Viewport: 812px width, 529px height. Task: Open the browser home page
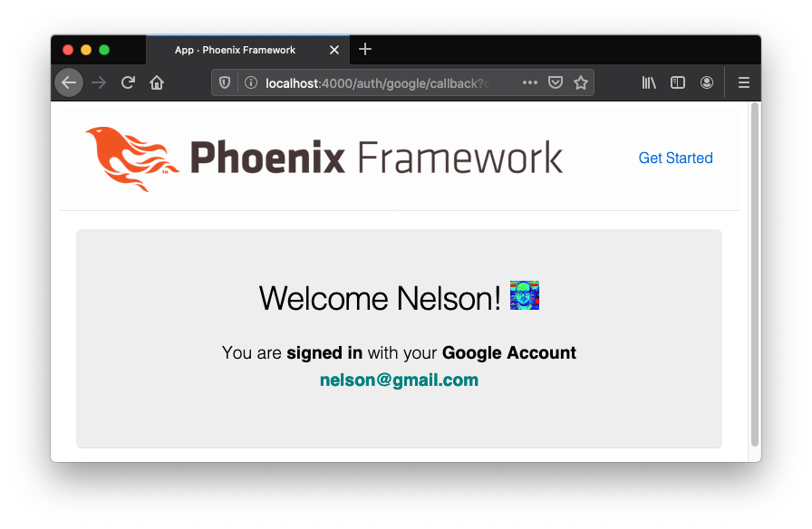pyautogui.click(x=157, y=82)
